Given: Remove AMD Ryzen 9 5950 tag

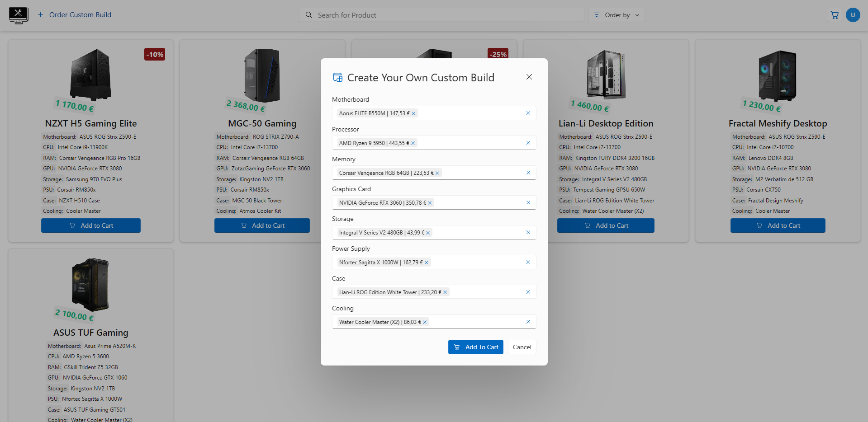Looking at the screenshot, I should coord(413,143).
